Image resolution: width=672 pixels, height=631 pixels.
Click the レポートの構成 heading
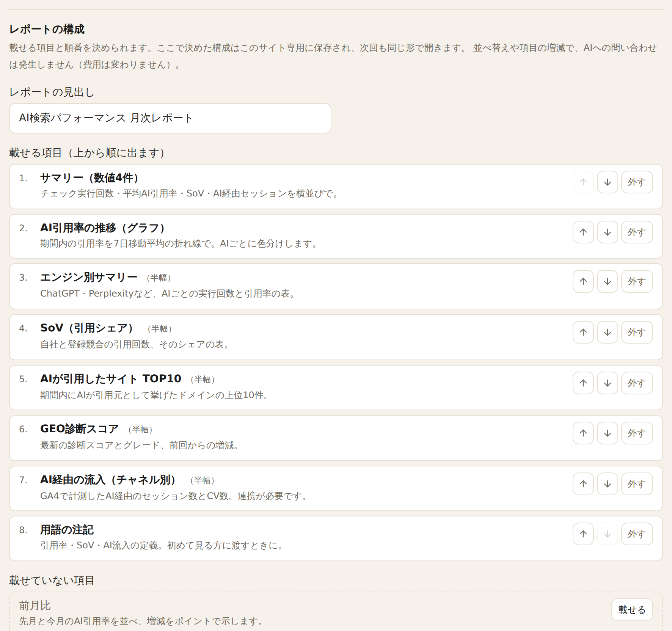tap(47, 29)
